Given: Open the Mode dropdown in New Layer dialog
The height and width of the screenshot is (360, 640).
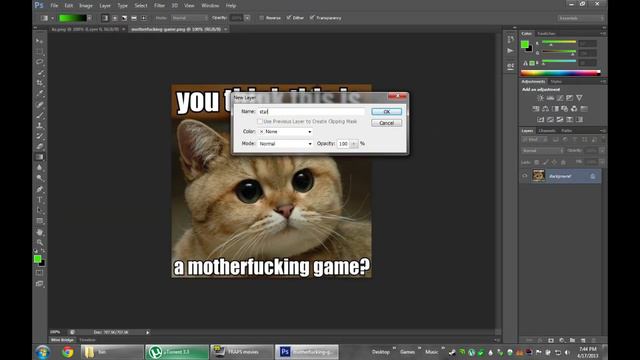Looking at the screenshot, I should 285,144.
